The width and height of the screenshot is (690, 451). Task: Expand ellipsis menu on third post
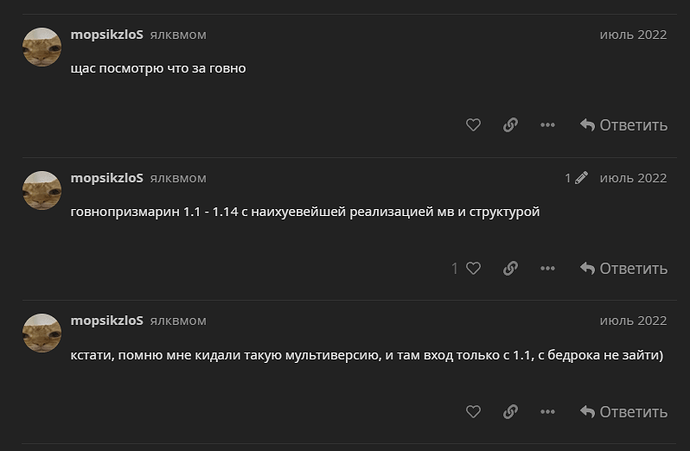[547, 411]
